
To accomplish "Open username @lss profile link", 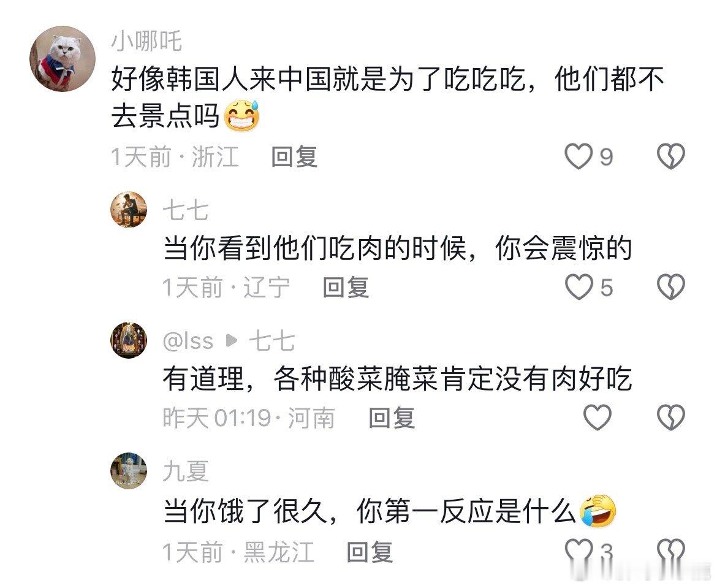I will 188,342.
